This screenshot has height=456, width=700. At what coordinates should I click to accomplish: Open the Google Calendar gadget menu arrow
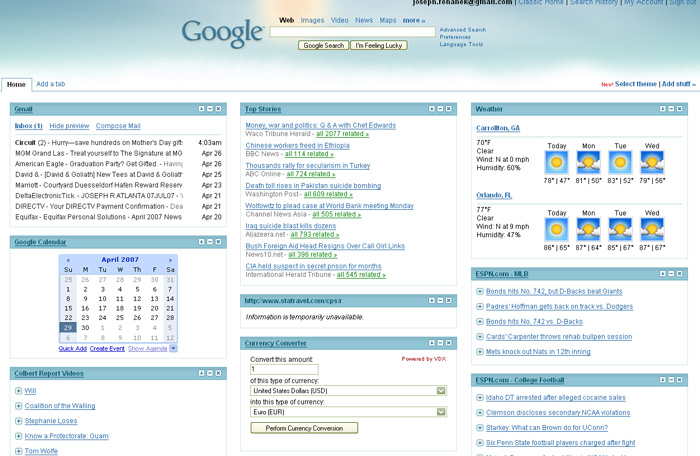point(201,242)
